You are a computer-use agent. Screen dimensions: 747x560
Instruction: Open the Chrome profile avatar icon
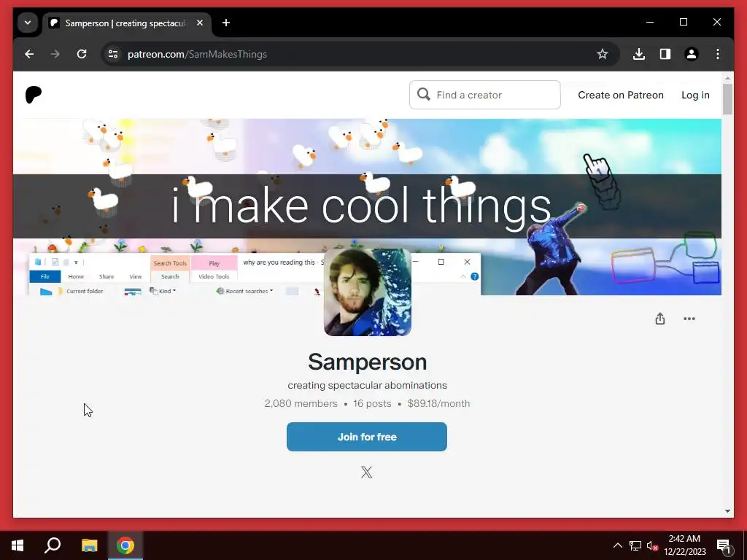[x=692, y=54]
